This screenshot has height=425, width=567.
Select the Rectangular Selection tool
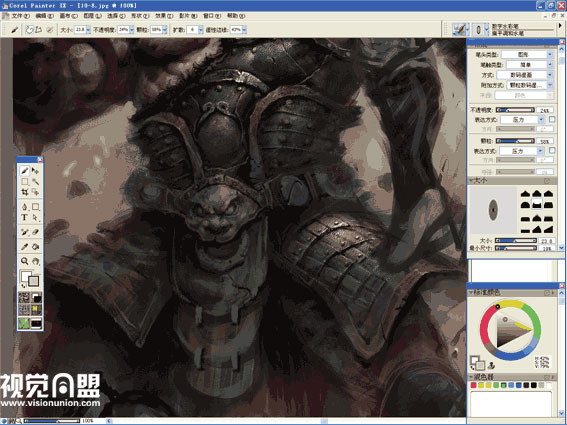pyautogui.click(x=24, y=181)
